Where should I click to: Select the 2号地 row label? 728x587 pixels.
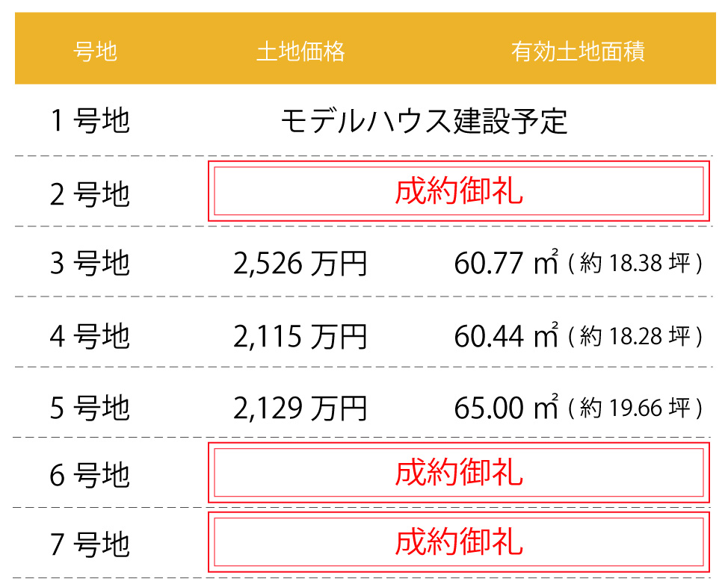[90, 193]
